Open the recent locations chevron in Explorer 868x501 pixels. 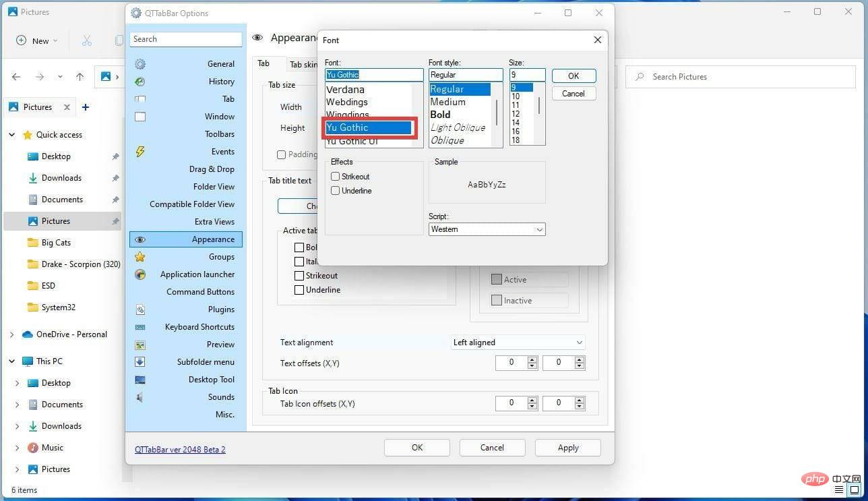click(59, 77)
